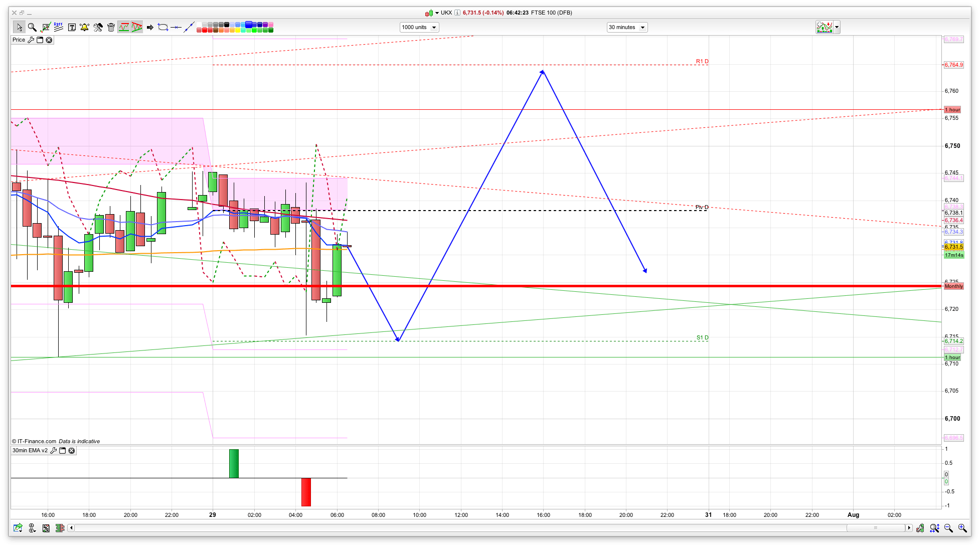Viewport: 980px width, 547px height.
Task: Pick the purple color swatch
Action: (x=265, y=25)
